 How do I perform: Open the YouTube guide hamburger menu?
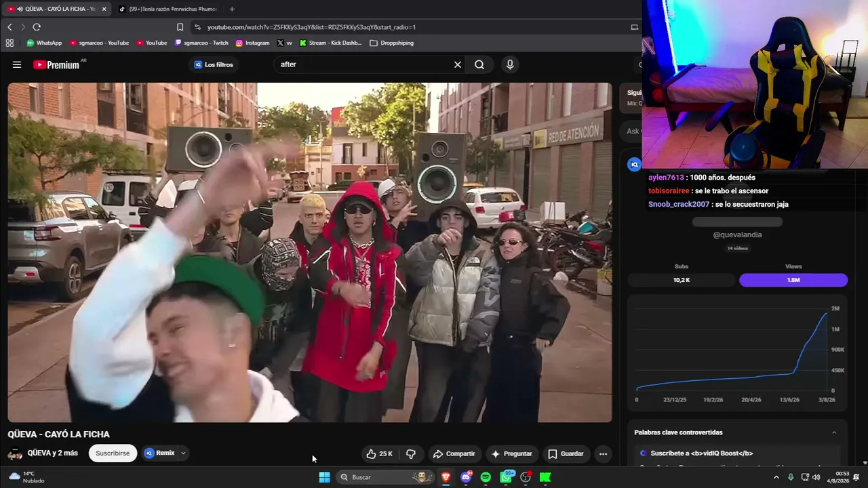(x=17, y=64)
